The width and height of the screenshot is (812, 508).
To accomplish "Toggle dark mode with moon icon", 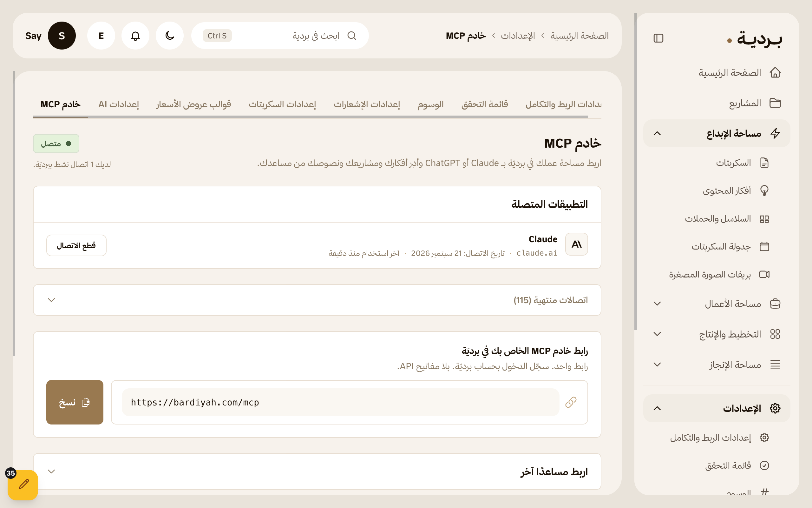I will (170, 36).
